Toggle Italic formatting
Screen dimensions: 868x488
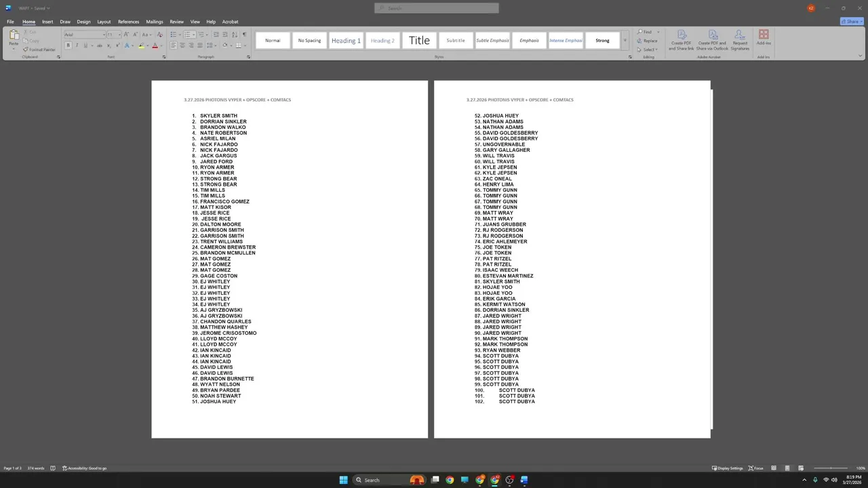[77, 45]
